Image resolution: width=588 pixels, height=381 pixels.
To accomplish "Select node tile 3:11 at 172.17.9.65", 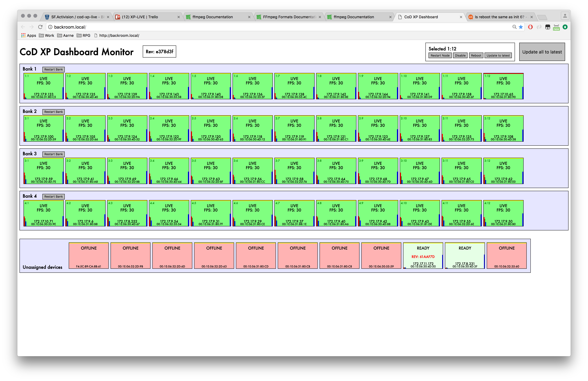I will [462, 171].
